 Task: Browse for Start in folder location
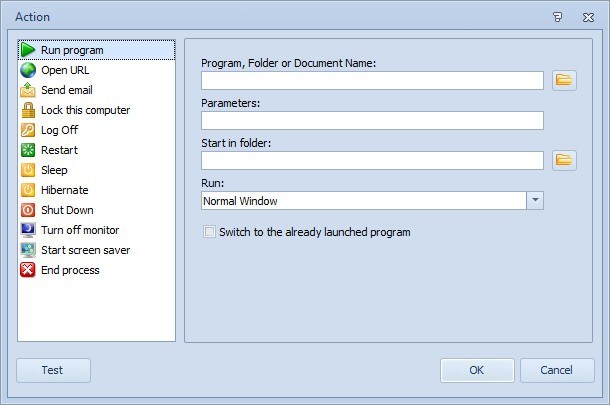coord(564,160)
